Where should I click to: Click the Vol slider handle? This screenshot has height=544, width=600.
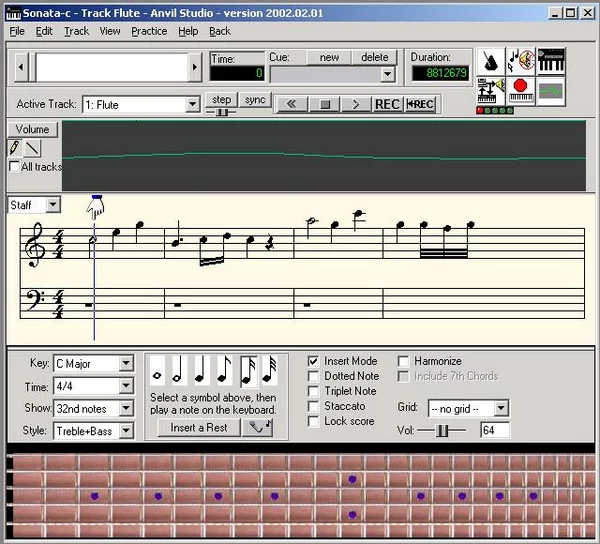point(442,430)
